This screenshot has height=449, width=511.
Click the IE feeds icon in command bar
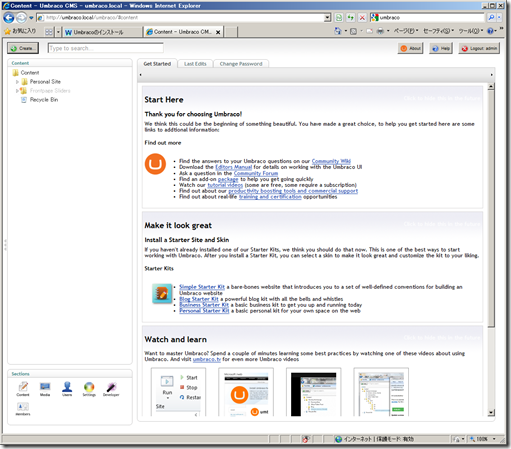pyautogui.click(x=353, y=31)
